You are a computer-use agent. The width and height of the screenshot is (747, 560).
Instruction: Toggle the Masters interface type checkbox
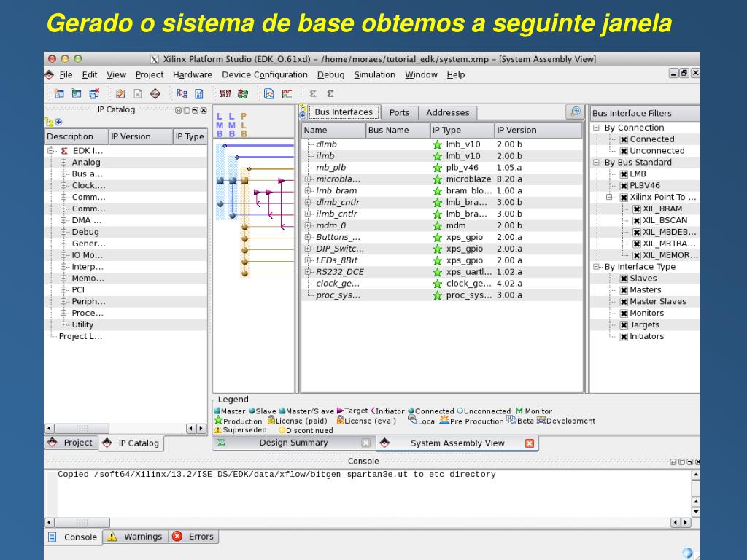(624, 290)
